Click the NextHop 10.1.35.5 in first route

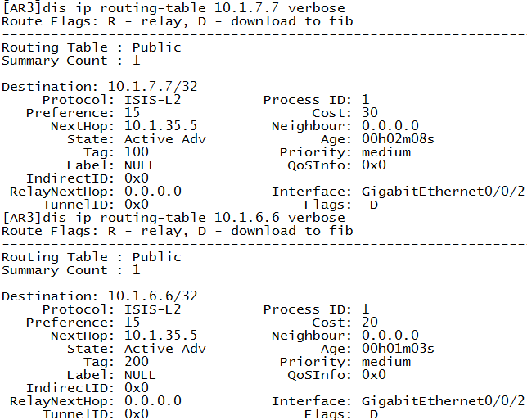pyautogui.click(x=160, y=126)
